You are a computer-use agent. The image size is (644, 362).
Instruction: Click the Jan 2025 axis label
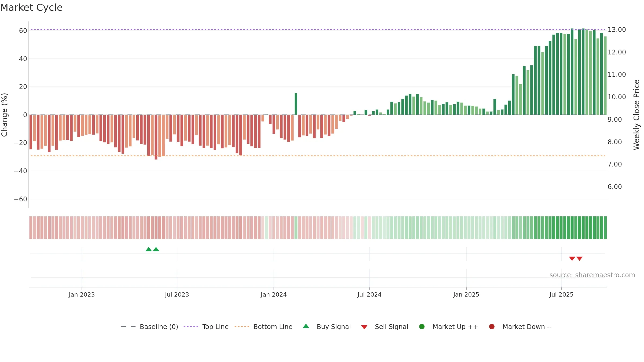coord(466,294)
